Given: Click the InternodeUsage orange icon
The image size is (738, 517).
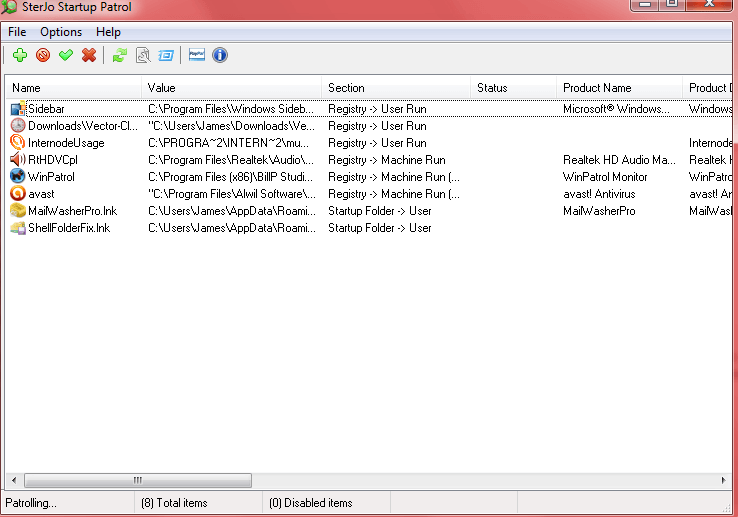Looking at the screenshot, I should pos(18,143).
